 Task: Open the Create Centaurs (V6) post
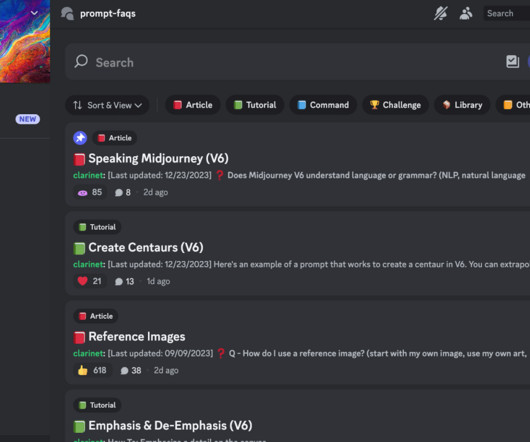click(x=146, y=247)
